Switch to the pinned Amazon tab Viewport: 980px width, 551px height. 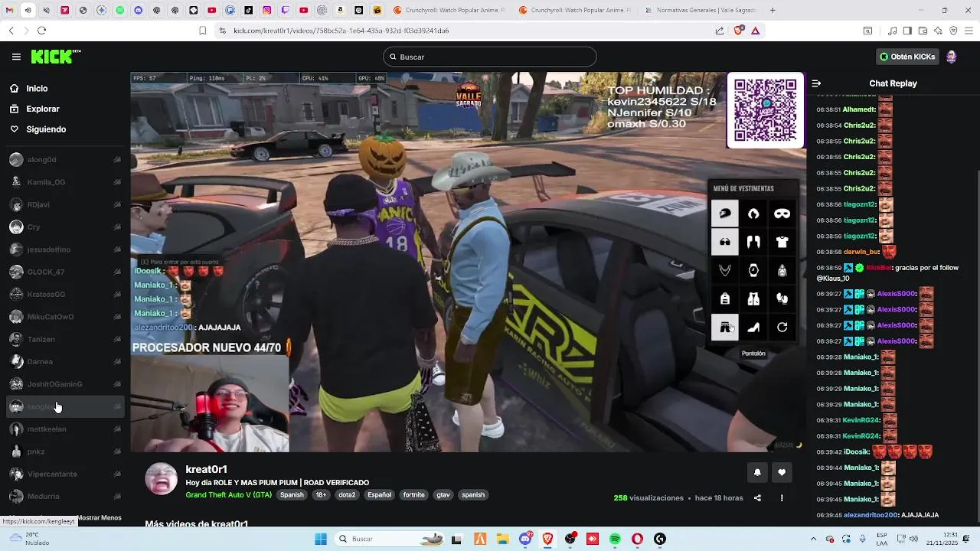pyautogui.click(x=341, y=10)
